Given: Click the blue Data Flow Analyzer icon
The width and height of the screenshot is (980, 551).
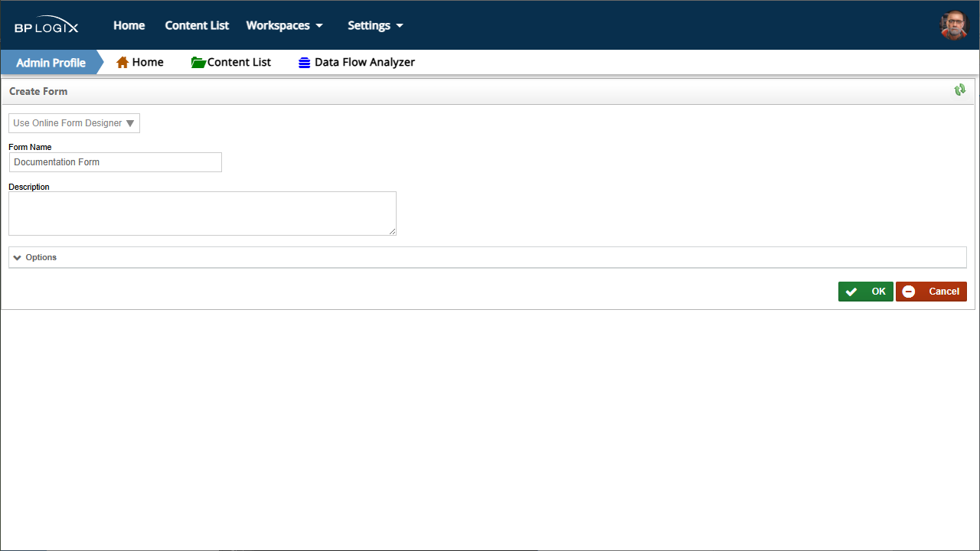Looking at the screenshot, I should point(305,63).
